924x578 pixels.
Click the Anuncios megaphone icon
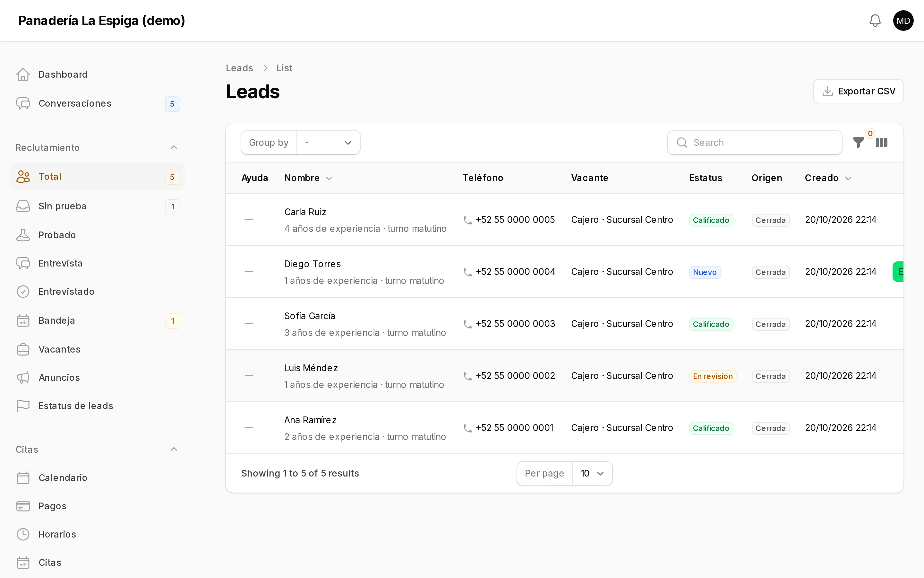click(23, 378)
